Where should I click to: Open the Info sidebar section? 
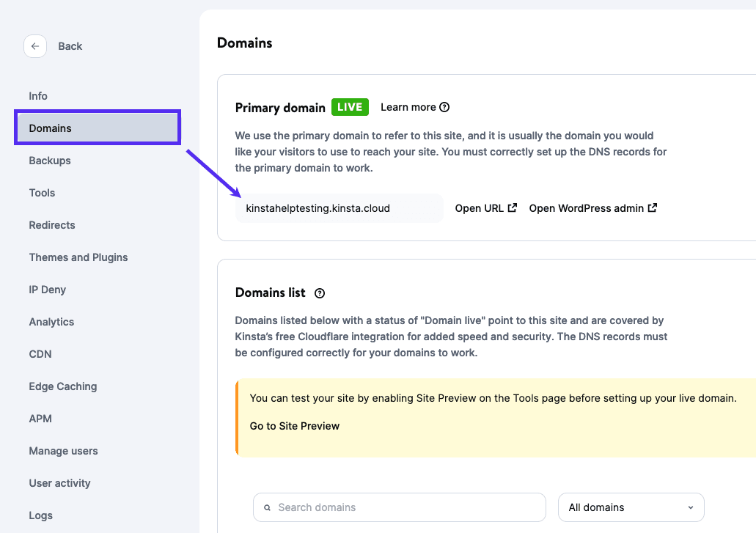tap(38, 96)
